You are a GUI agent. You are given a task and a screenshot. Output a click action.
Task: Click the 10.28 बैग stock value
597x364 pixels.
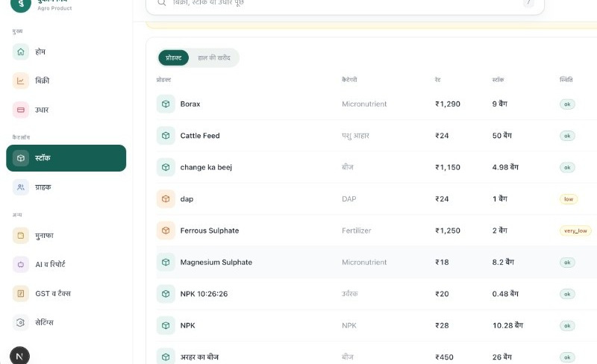tap(507, 325)
